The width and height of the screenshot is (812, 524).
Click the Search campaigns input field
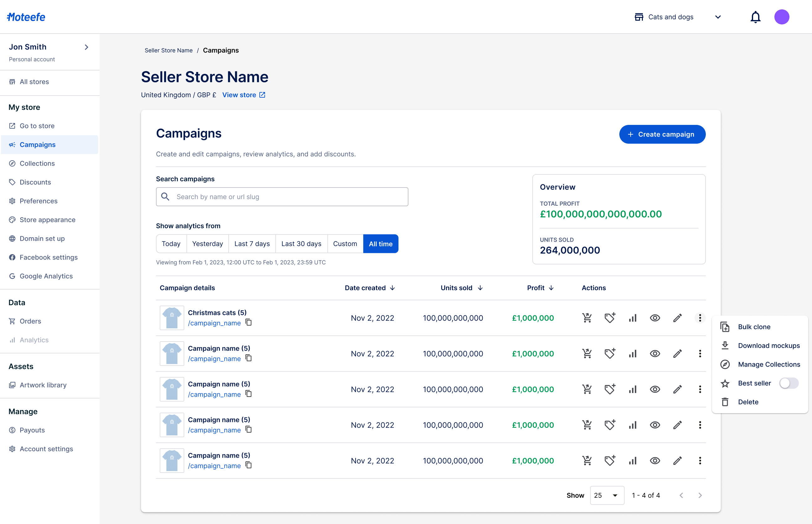282,197
